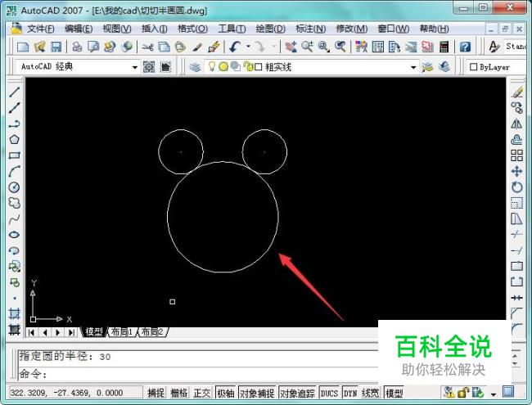Toggle 正交 ortho mode in status bar
The width and height of the screenshot is (532, 405).
tap(202, 393)
